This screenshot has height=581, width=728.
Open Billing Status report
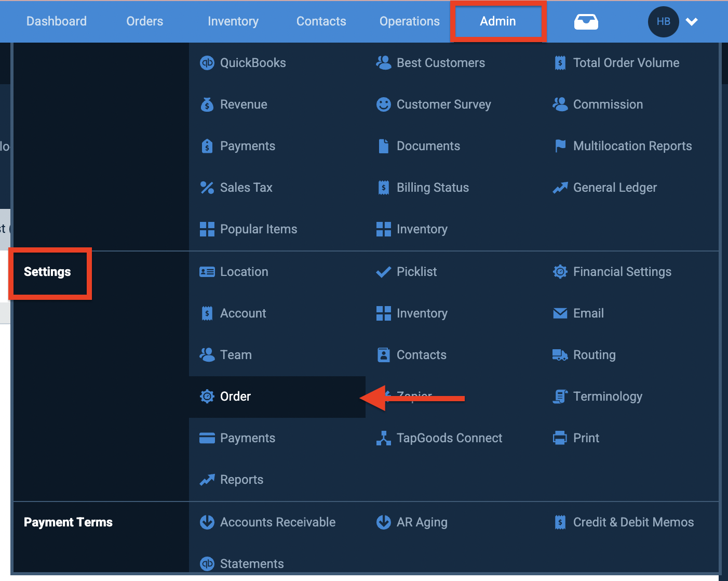pos(433,188)
